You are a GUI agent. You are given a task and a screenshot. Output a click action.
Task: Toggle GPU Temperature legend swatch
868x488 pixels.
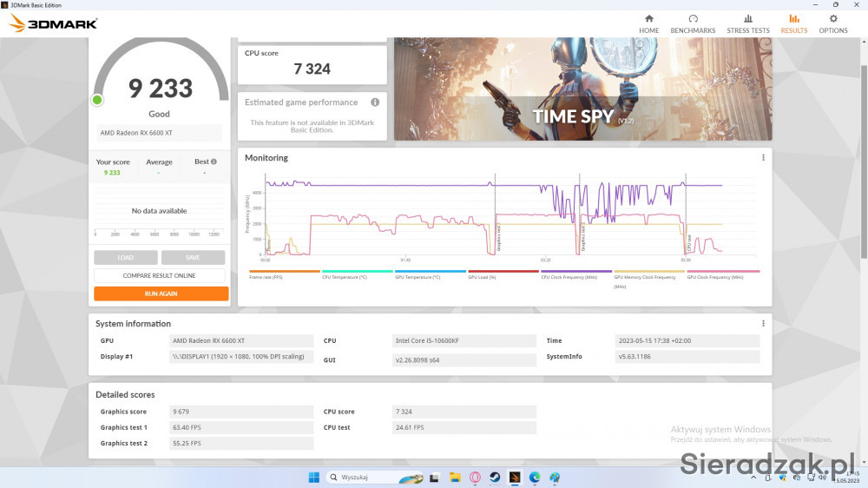(431, 272)
